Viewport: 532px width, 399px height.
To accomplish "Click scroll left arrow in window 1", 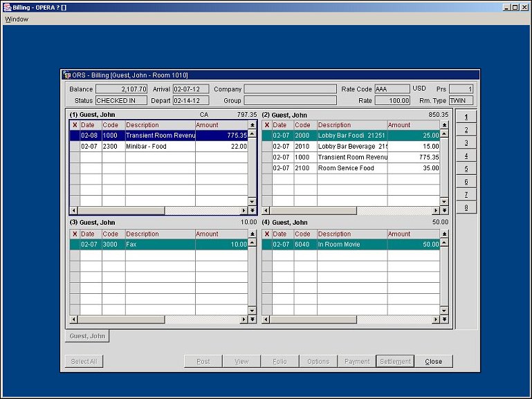I will (x=74, y=210).
